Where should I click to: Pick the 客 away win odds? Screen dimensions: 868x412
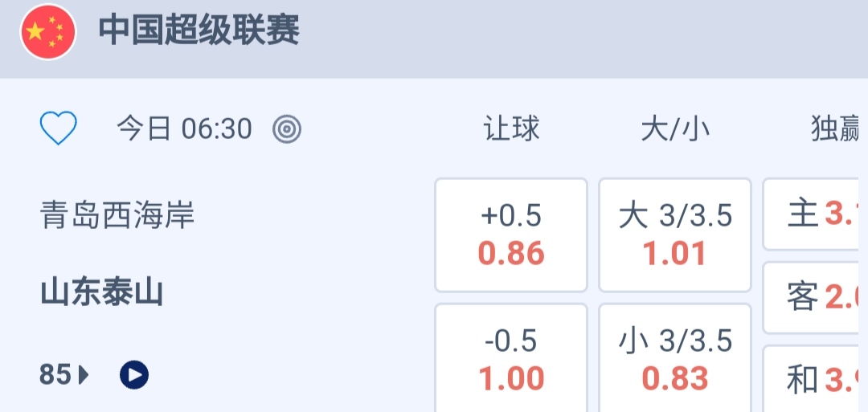click(815, 297)
